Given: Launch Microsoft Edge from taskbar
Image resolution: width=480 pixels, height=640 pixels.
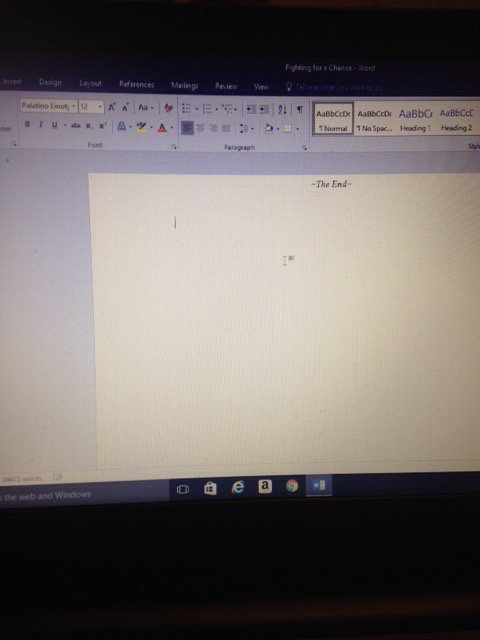Looking at the screenshot, I should 238,487.
